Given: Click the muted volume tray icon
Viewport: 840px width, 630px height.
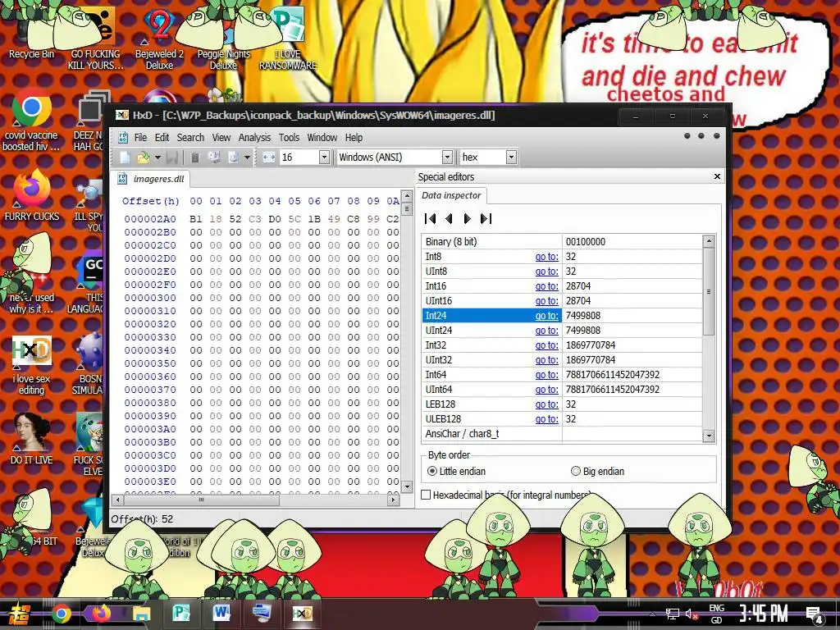Looking at the screenshot, I should 692,614.
